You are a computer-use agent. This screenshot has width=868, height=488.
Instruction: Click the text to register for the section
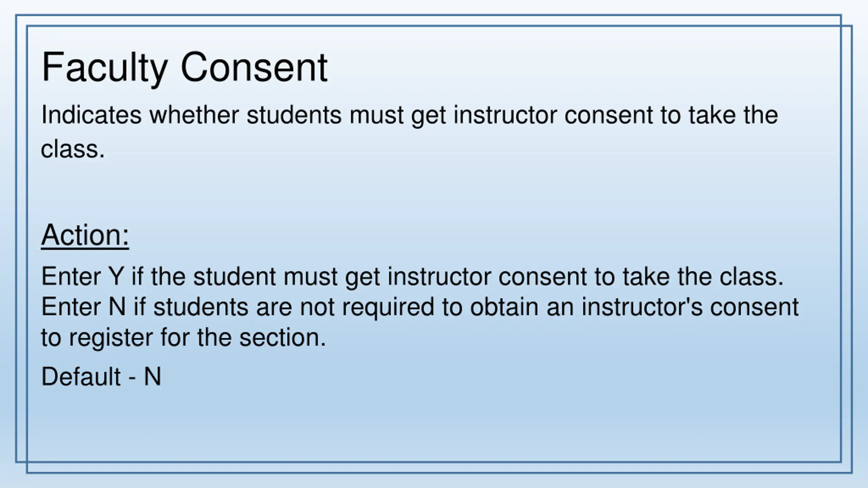(x=183, y=338)
